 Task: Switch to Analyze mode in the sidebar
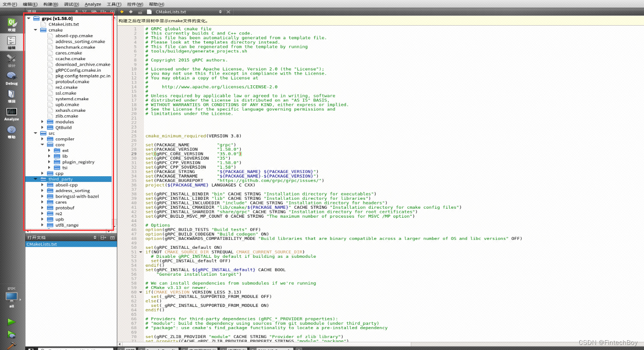[12, 114]
